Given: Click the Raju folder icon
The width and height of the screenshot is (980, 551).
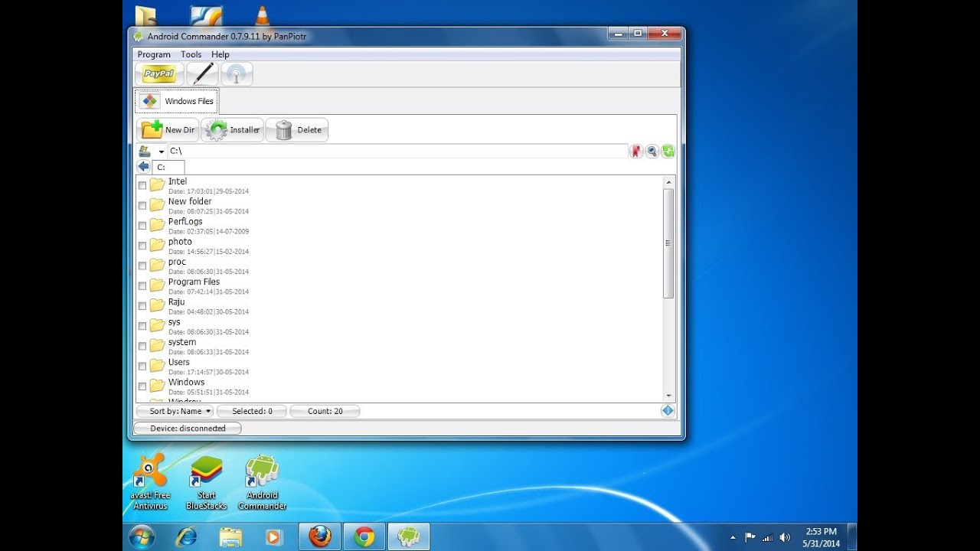Looking at the screenshot, I should (x=158, y=305).
